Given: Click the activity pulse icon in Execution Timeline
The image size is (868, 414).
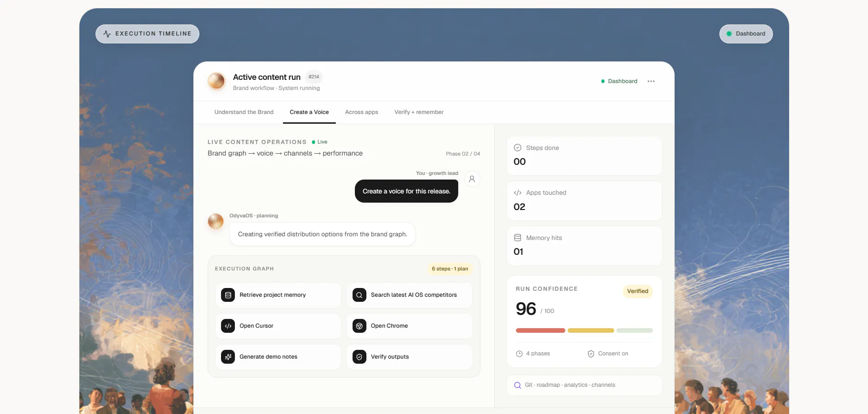Looking at the screenshot, I should (107, 34).
